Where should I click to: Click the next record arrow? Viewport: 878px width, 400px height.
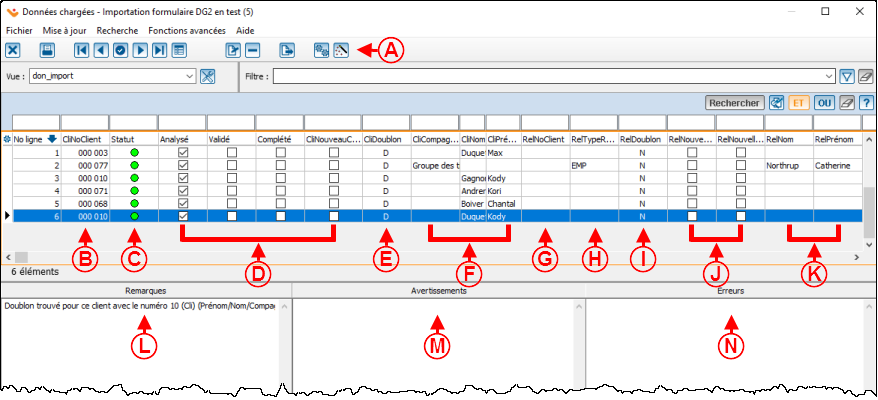(x=140, y=50)
